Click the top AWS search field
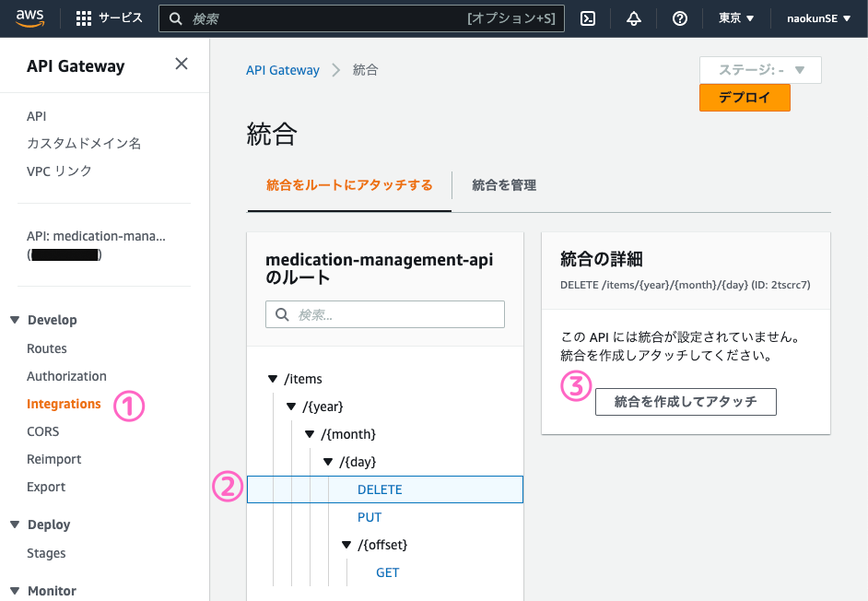The image size is (868, 601). [x=361, y=18]
